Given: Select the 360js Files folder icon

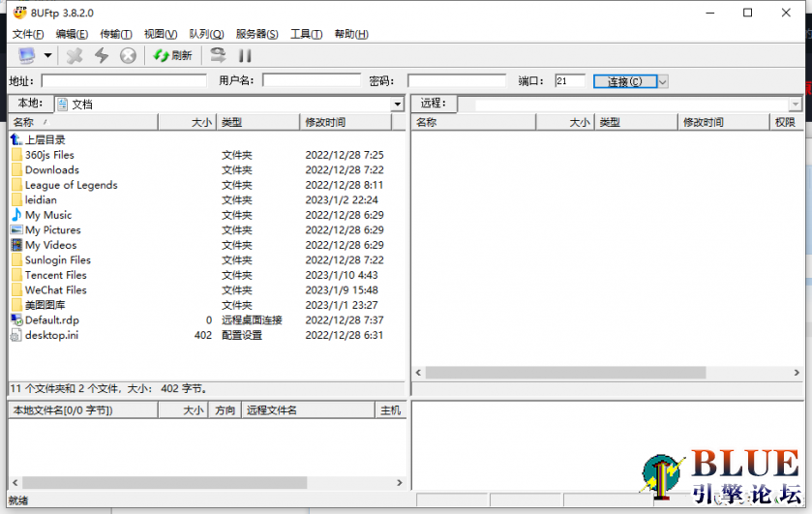Looking at the screenshot, I should [16, 155].
